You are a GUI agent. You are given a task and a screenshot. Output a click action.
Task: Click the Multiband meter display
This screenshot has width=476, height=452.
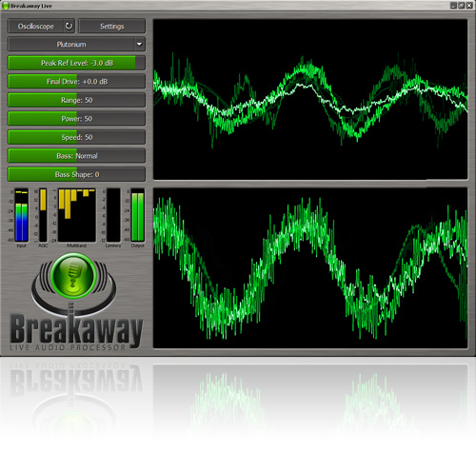(76, 215)
